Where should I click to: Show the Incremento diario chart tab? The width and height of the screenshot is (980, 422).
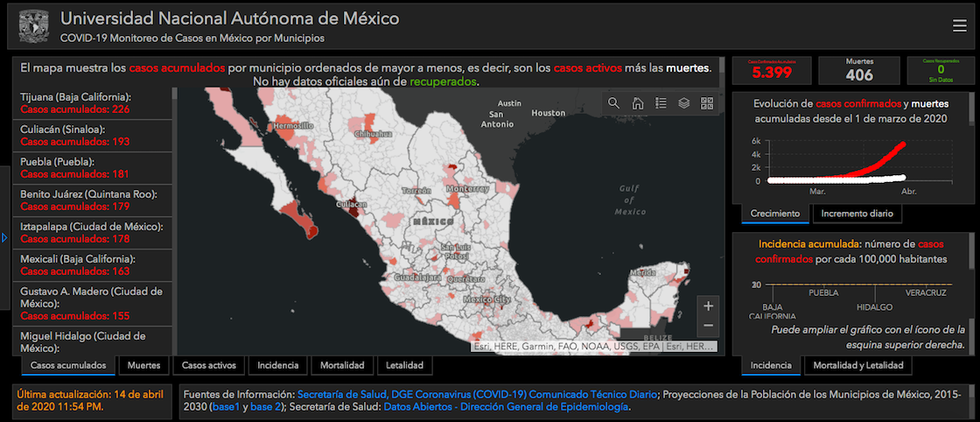(x=856, y=214)
